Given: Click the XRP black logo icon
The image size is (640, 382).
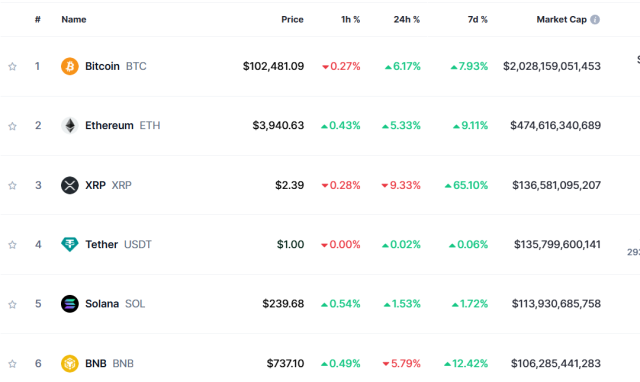Looking at the screenshot, I should [70, 185].
